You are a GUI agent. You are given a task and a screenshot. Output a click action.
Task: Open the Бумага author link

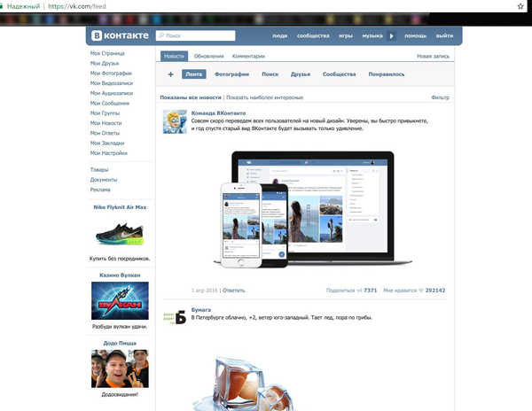click(x=201, y=310)
